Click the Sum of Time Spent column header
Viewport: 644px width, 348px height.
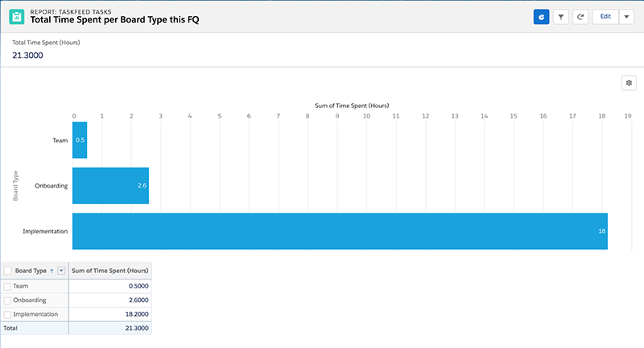pyautogui.click(x=109, y=271)
